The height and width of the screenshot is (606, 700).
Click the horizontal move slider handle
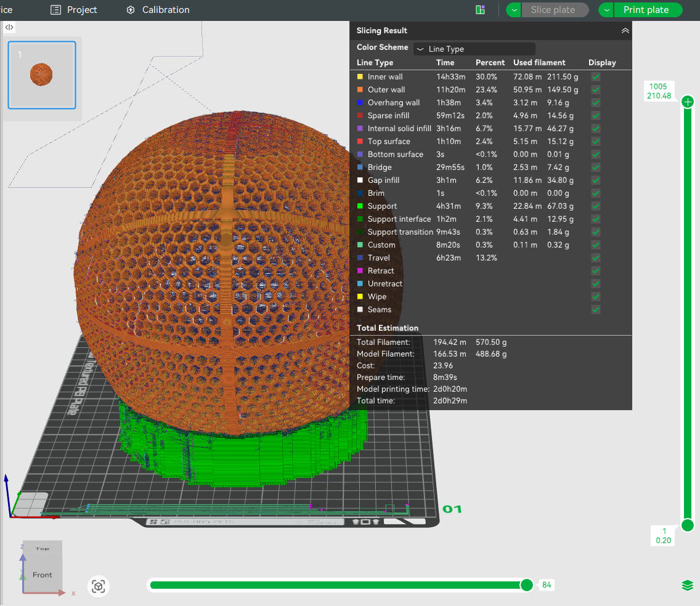pos(526,585)
